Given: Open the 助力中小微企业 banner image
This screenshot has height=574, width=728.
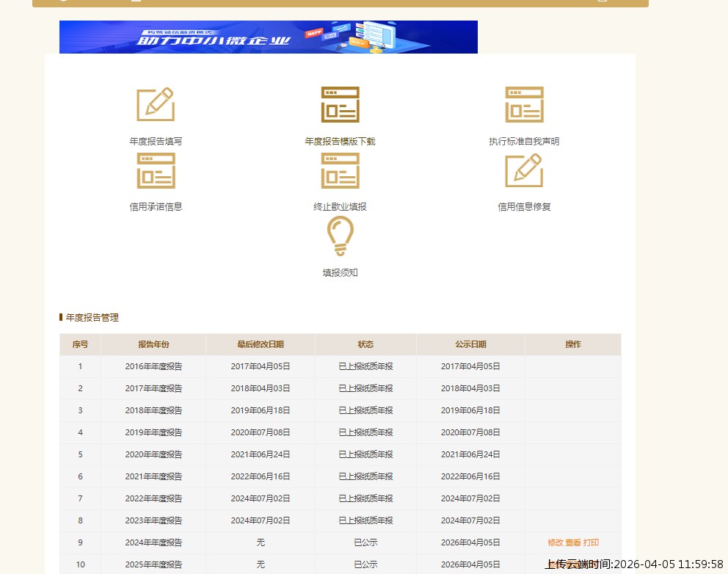Looking at the screenshot, I should [x=268, y=37].
